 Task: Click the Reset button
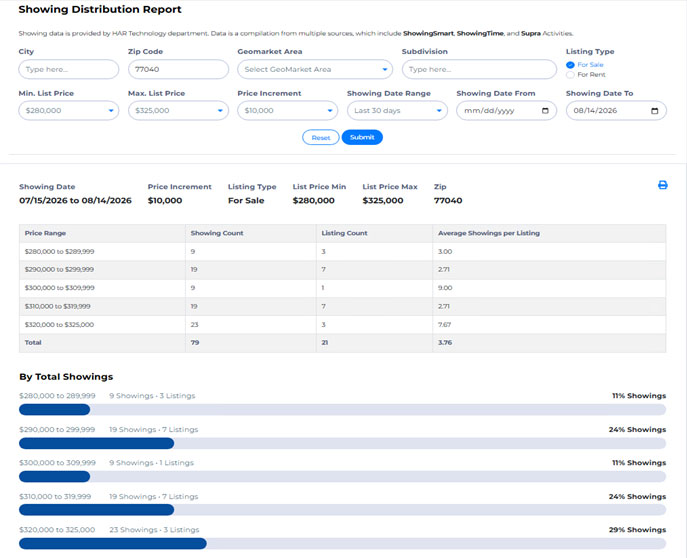click(321, 138)
